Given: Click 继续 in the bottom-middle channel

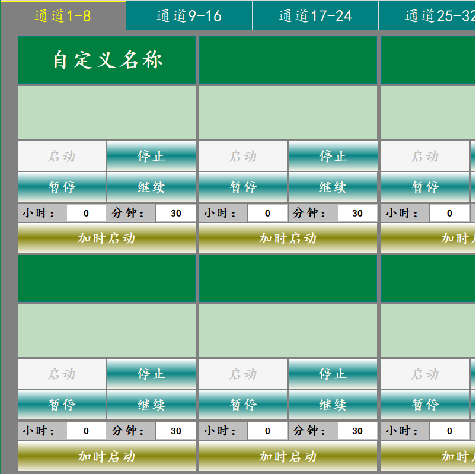Looking at the screenshot, I should click(x=333, y=405).
